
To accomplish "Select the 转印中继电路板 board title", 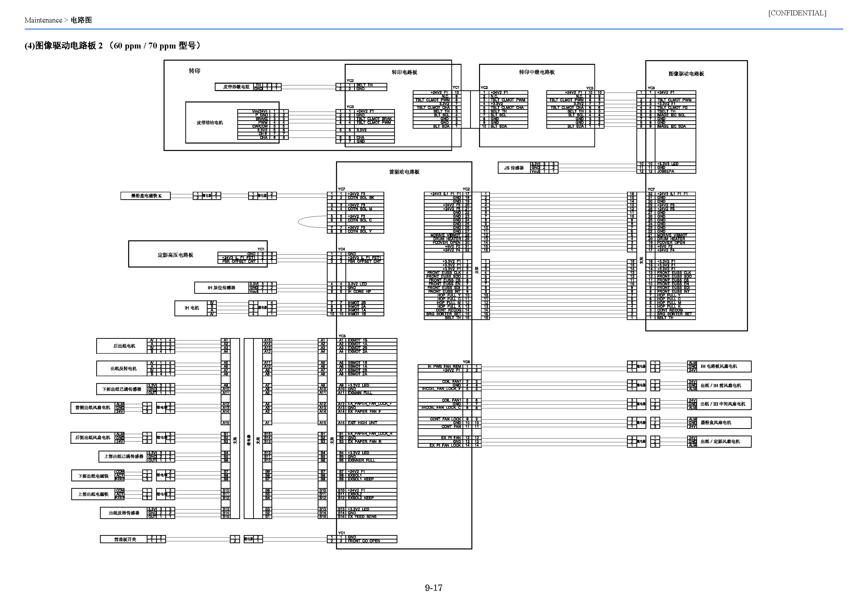I will pos(536,72).
